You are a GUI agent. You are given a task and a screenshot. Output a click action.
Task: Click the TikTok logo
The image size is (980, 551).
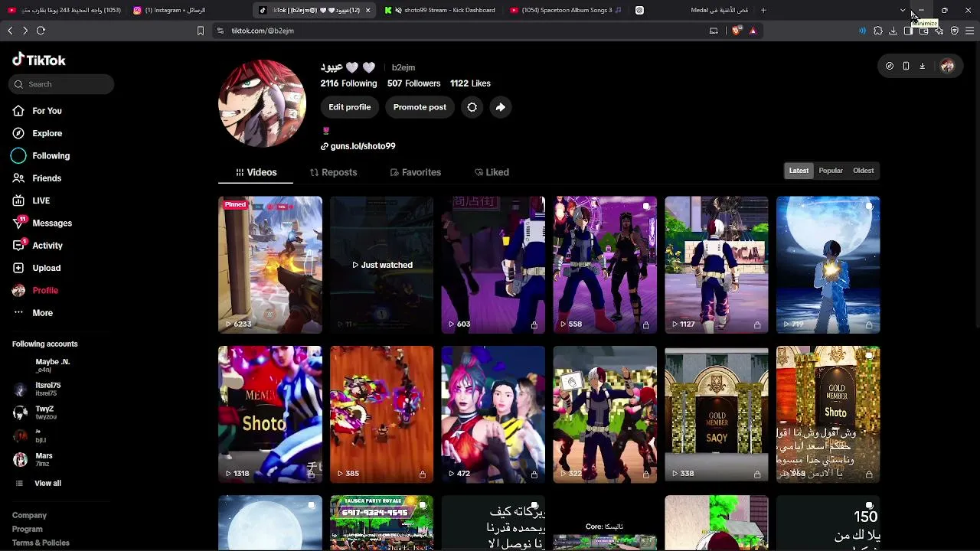tap(39, 60)
